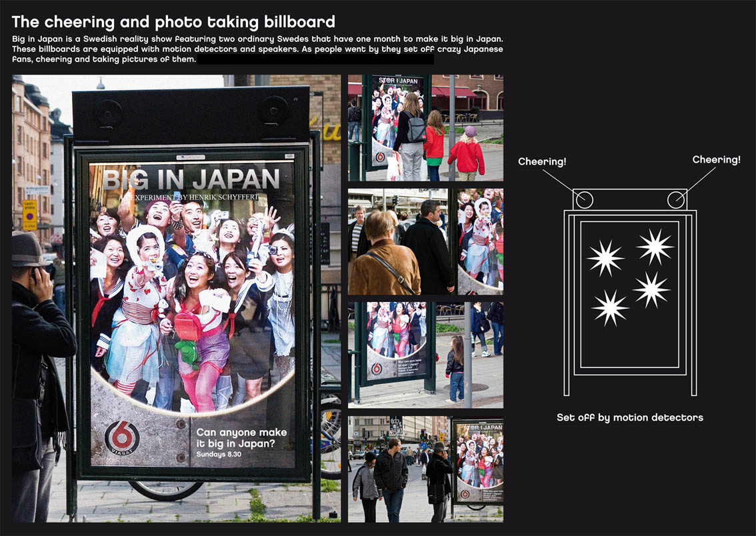The width and height of the screenshot is (756, 536).
Task: Click the right speaker circle in the diagram
Action: pyautogui.click(x=676, y=199)
